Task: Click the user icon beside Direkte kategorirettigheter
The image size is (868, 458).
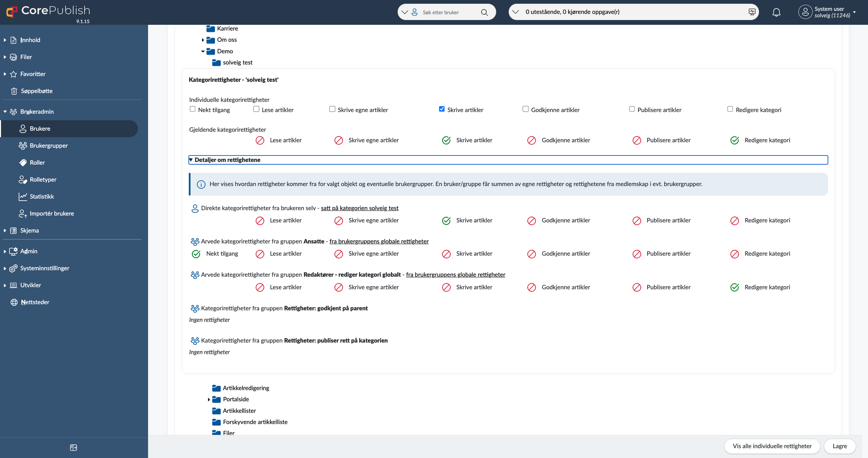Action: tap(195, 208)
